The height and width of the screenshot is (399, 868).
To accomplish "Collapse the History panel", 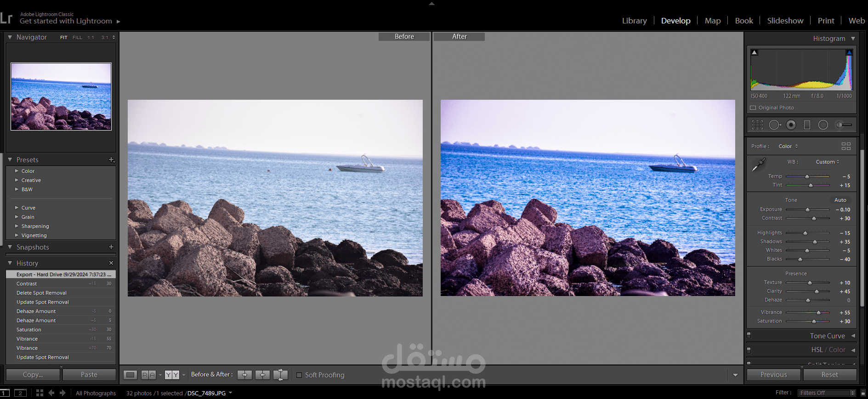I will pyautogui.click(x=10, y=263).
